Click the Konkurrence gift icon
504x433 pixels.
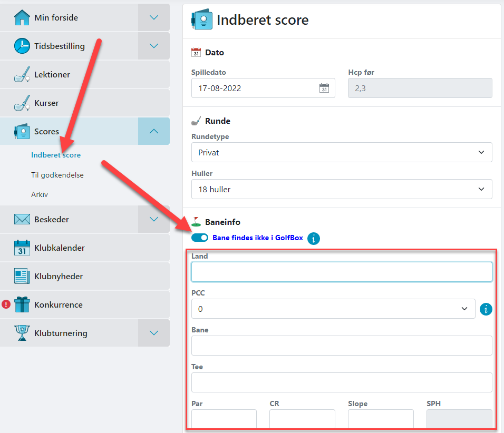(x=22, y=304)
